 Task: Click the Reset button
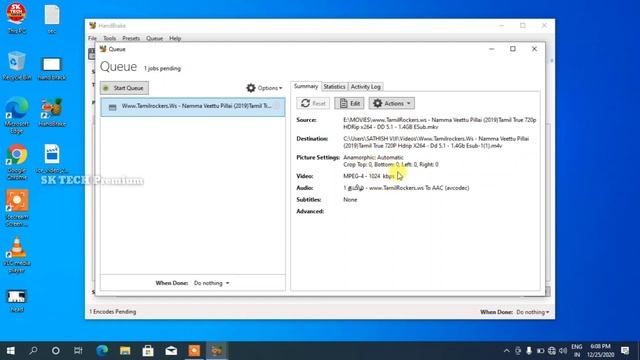(x=313, y=103)
